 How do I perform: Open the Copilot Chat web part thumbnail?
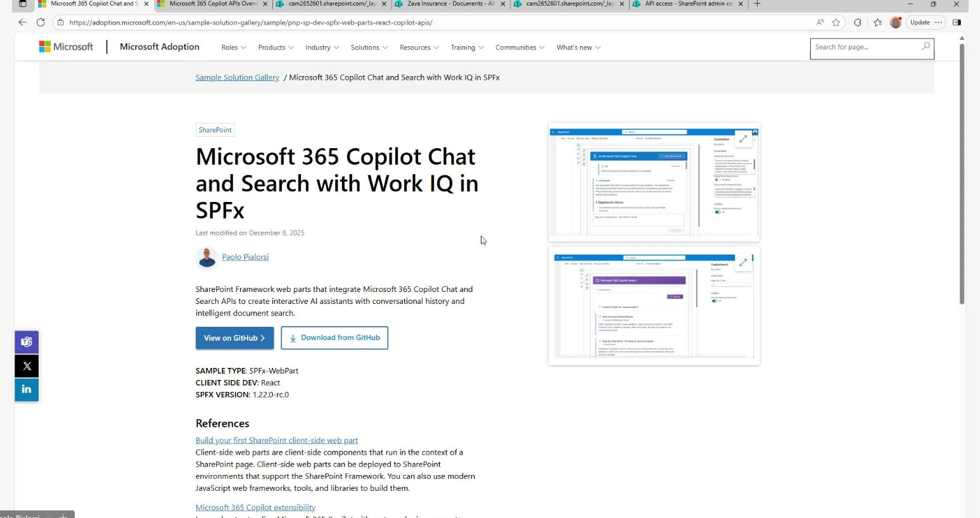tap(654, 182)
